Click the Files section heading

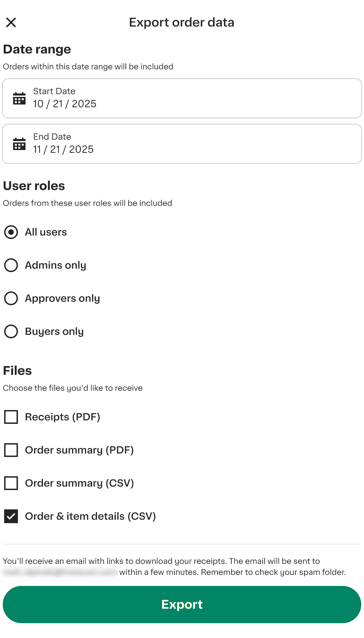[17, 371]
